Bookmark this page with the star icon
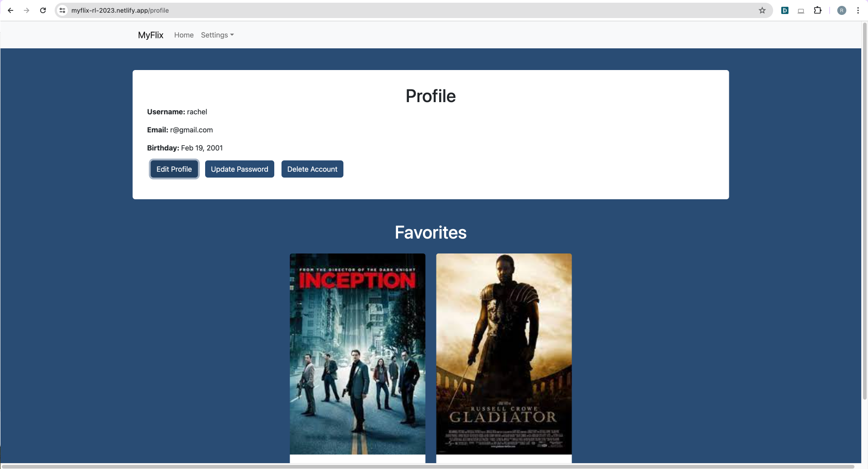Screen dimensions: 868x469 pos(762,10)
